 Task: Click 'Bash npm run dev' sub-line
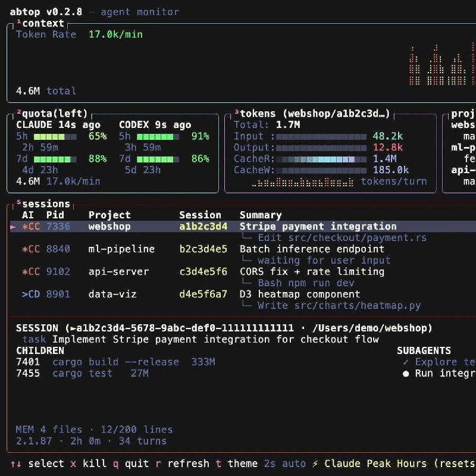(x=306, y=283)
